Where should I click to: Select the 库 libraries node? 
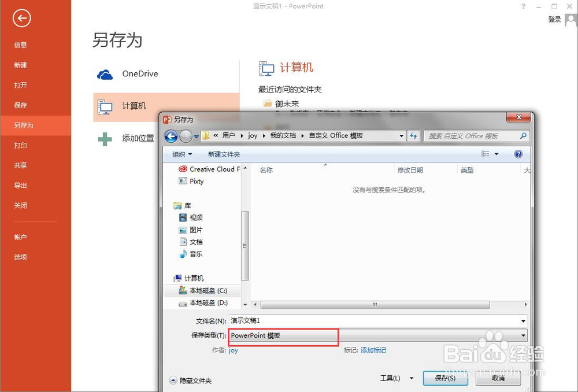(182, 205)
